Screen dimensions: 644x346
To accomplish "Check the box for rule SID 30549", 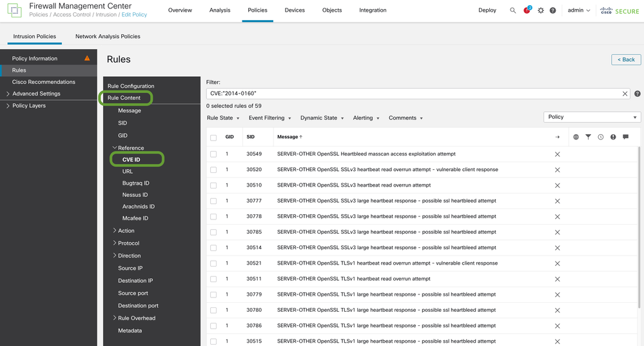I will coord(213,154).
